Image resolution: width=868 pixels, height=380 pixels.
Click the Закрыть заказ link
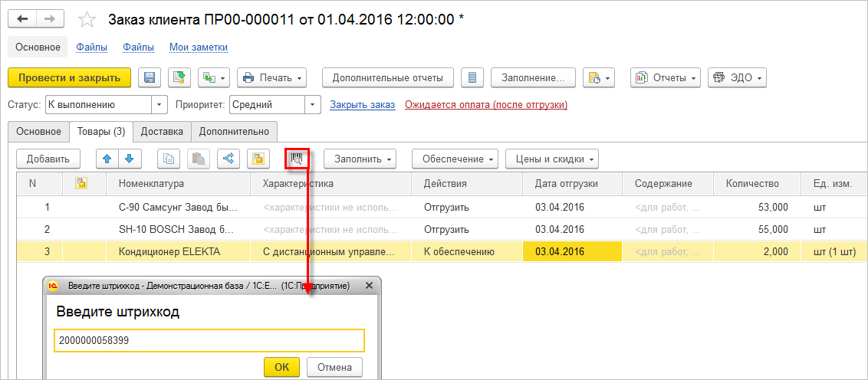[x=362, y=104]
